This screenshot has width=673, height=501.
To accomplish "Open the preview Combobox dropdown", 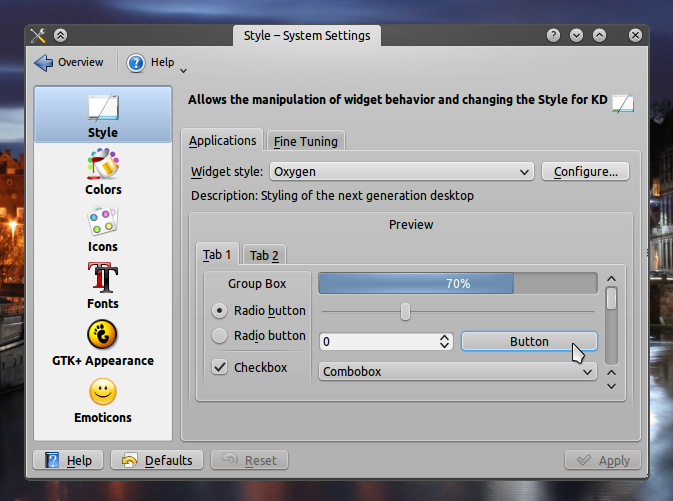I will tap(458, 371).
